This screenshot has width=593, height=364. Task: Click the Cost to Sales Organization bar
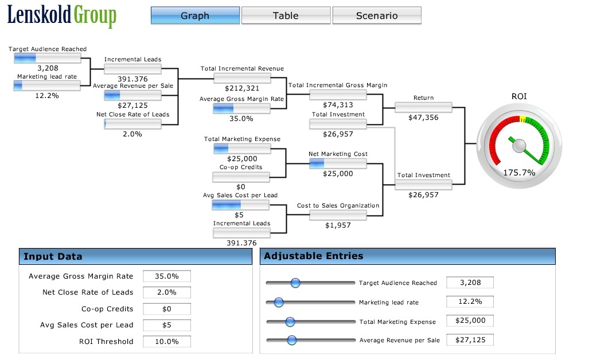[x=338, y=215]
